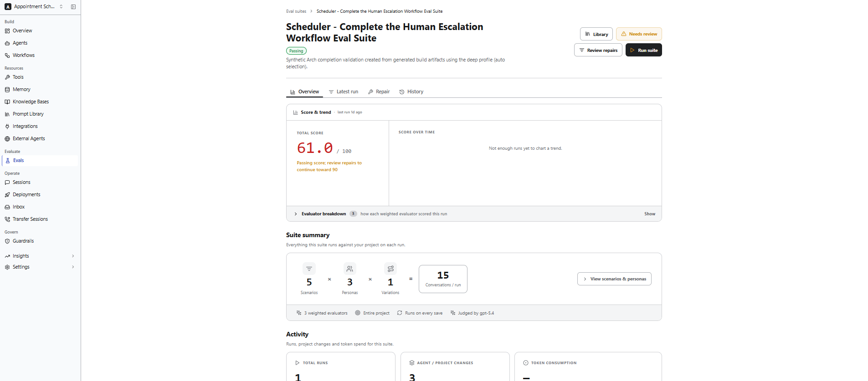Screen dimensions: 868x381
Task: Open Integrations plug icon
Action: [7, 127]
